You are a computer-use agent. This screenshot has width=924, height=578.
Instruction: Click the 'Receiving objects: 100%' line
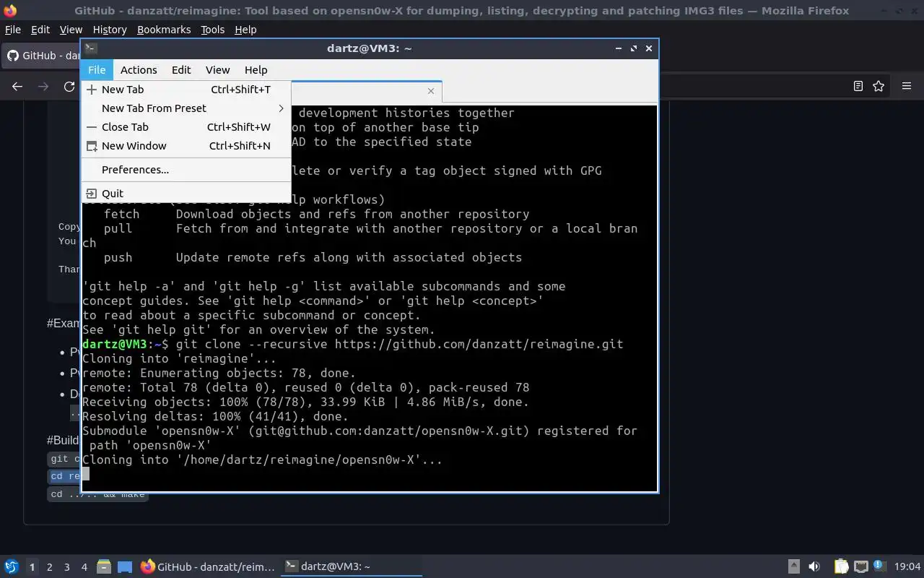[305, 402]
